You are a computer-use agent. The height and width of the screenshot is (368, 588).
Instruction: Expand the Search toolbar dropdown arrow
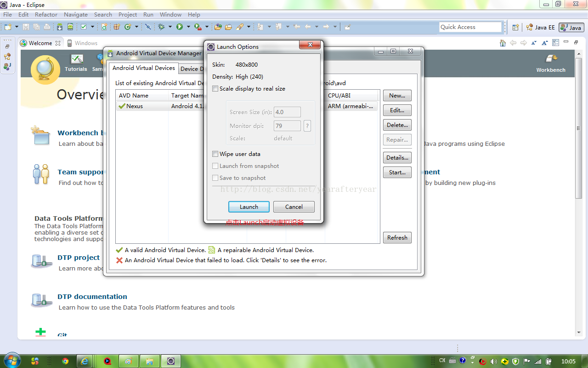249,27
